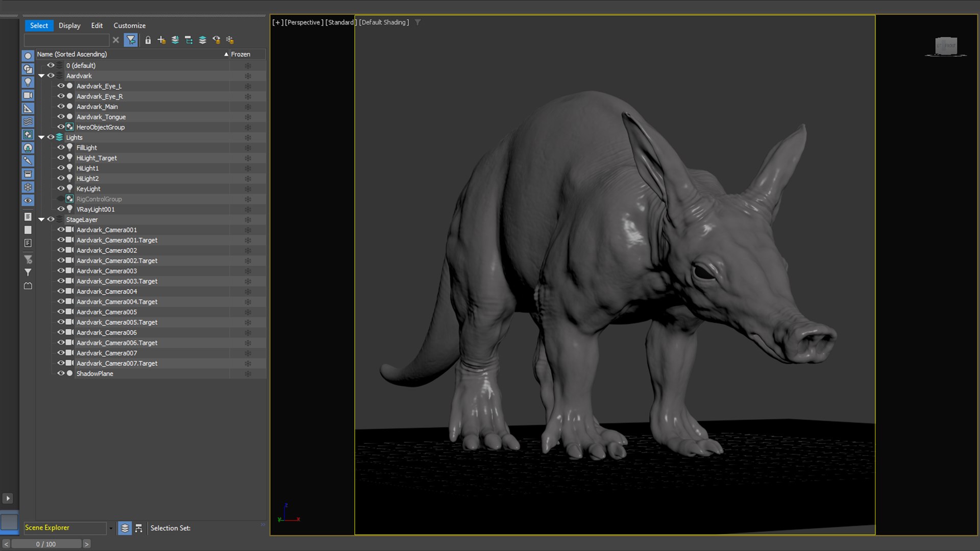
Task: Toggle the Display Helpers filter icon
Action: (x=28, y=109)
